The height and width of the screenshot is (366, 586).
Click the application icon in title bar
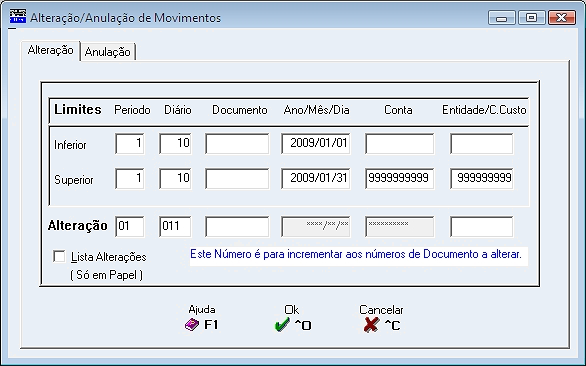(x=18, y=17)
